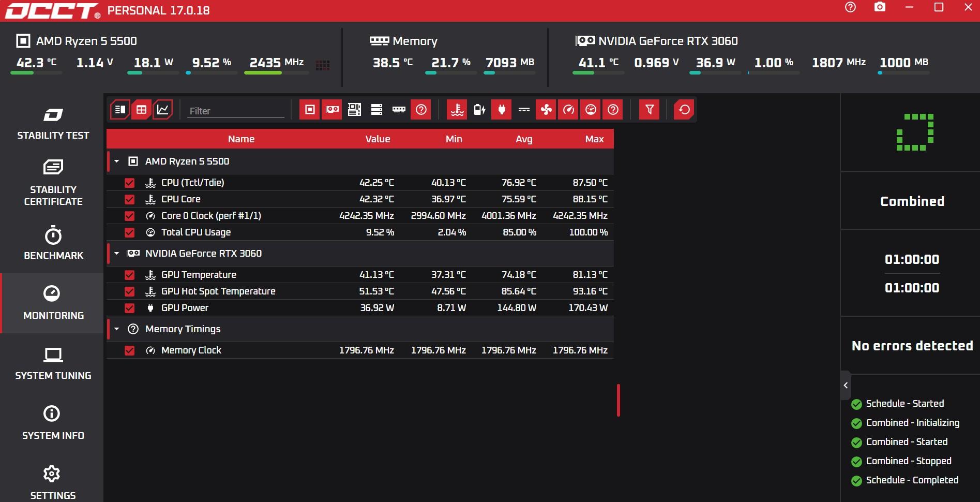Click the green test status square icon

[x=915, y=132]
